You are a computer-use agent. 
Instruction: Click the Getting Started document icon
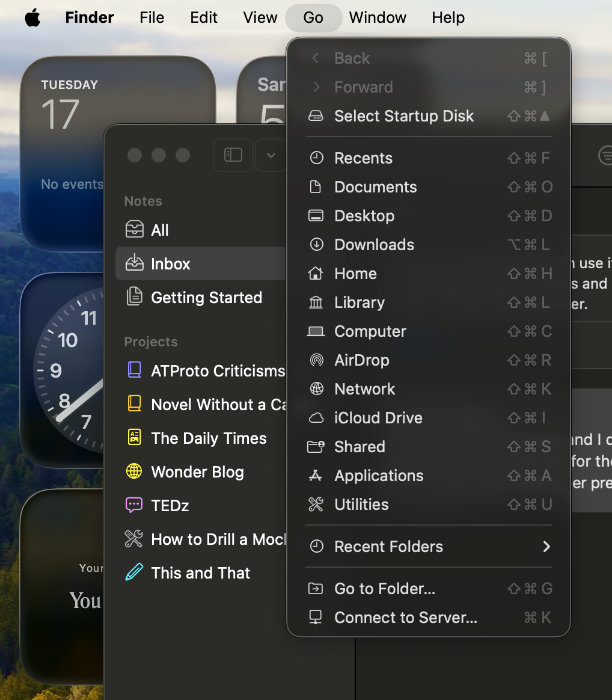[x=134, y=297]
